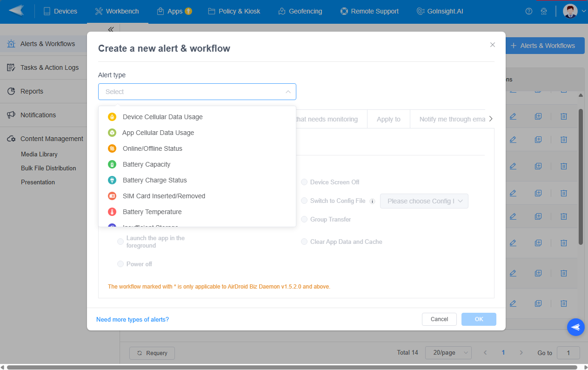Choose App Cellular Data Usage option

(x=197, y=133)
